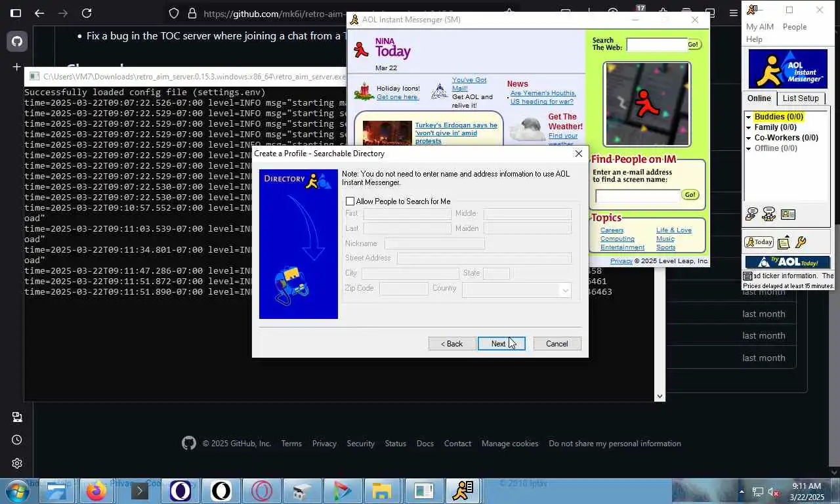
Task: Collapse the Co-Workers group
Action: (748, 138)
